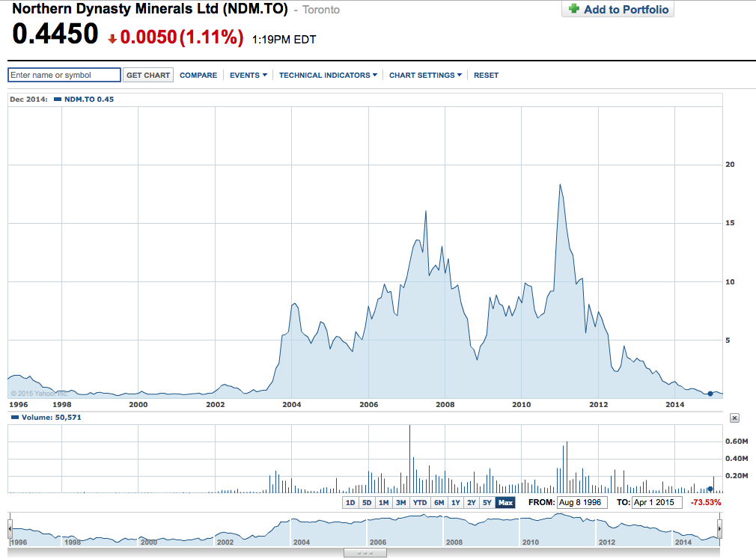Viewport: 756px width, 559px height.
Task: Click the horizontal scrollbar grip under the navigator
Action: coord(365,553)
